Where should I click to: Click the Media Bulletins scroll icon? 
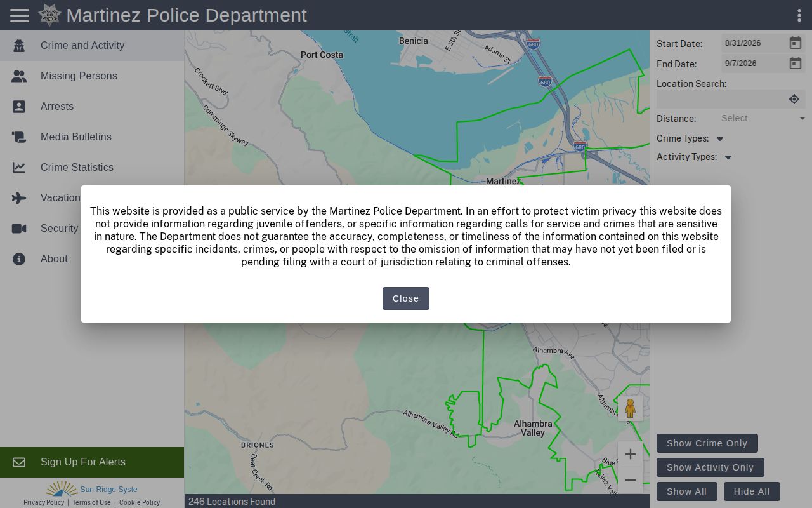19,137
